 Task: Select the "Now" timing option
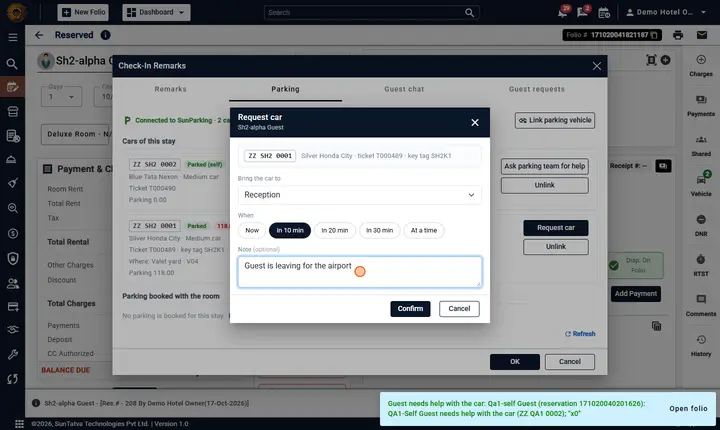[252, 230]
